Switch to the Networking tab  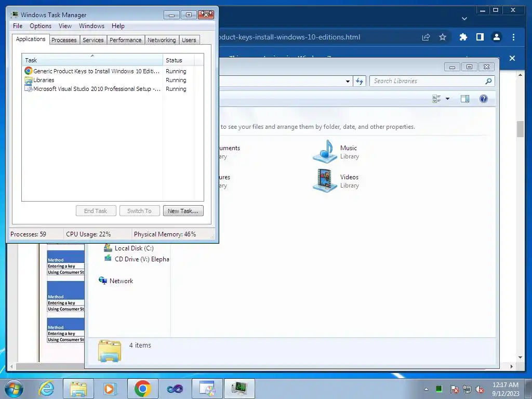click(162, 40)
